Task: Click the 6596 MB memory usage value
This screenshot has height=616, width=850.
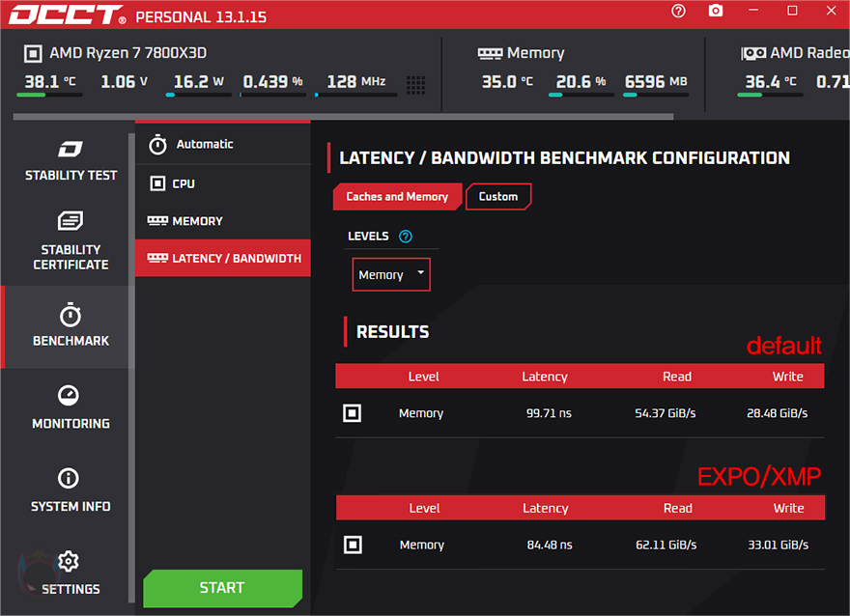Action: pos(656,82)
